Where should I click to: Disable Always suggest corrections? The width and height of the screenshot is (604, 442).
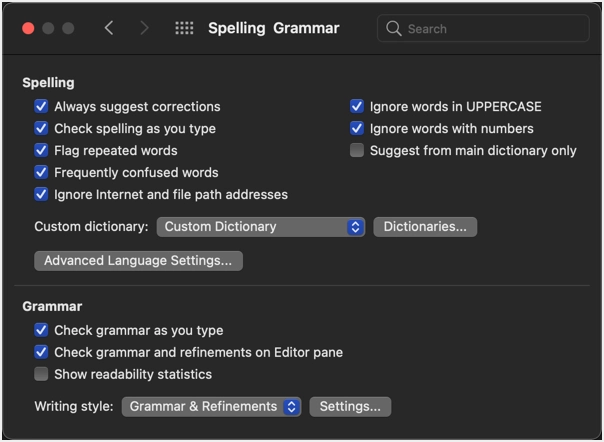tap(41, 106)
